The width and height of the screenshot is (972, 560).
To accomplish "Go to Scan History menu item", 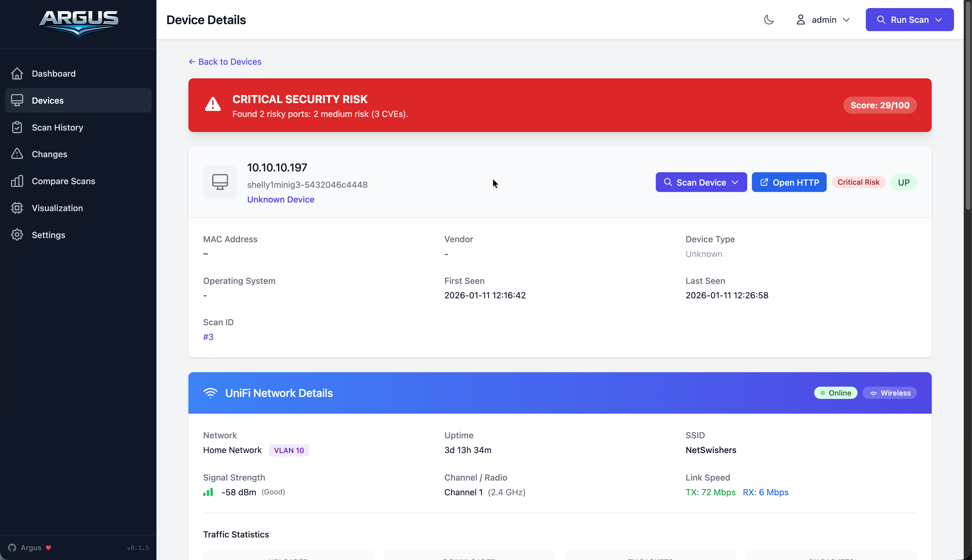I will pos(57,127).
